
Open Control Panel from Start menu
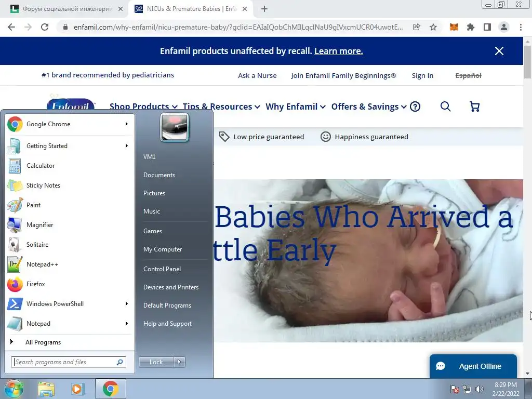coord(162,269)
